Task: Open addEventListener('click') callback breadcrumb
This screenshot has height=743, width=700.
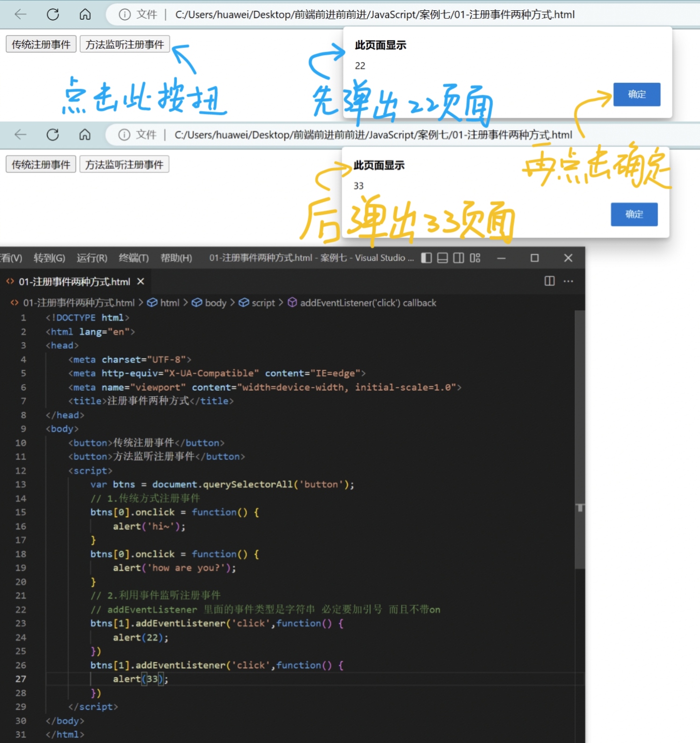Action: (x=368, y=303)
